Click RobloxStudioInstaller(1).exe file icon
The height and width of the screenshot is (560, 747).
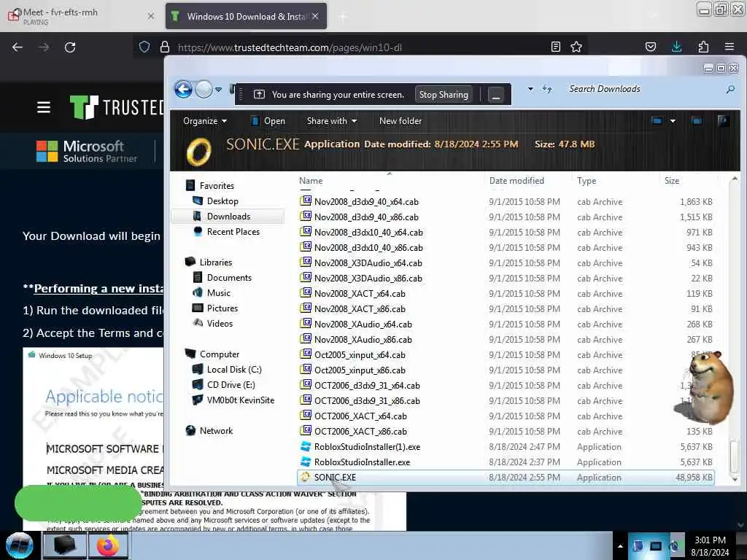306,447
